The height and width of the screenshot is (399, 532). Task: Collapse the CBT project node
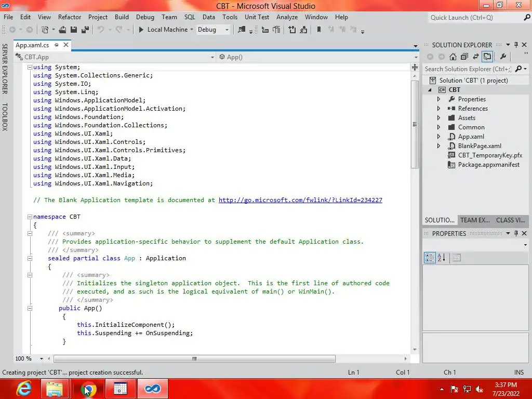pyautogui.click(x=430, y=90)
